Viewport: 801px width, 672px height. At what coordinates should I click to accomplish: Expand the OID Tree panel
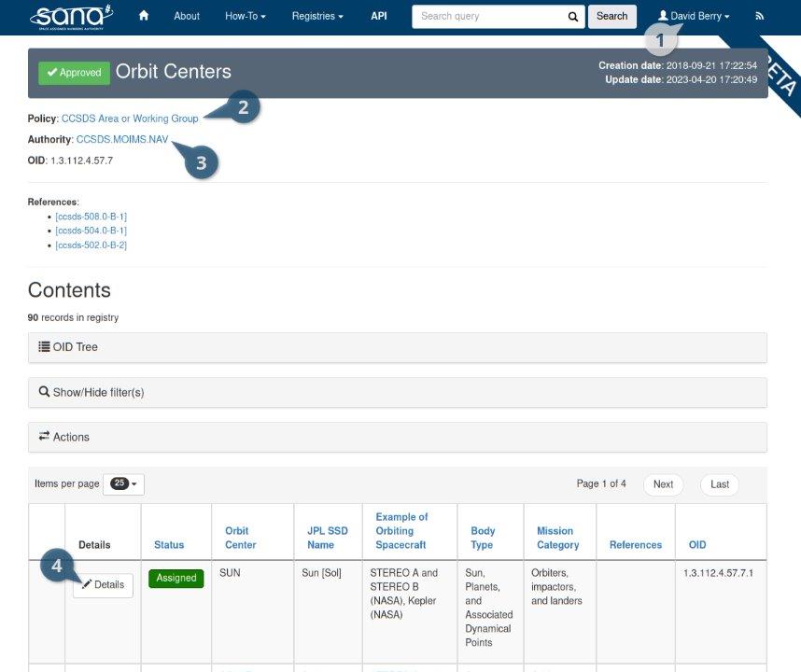[68, 347]
